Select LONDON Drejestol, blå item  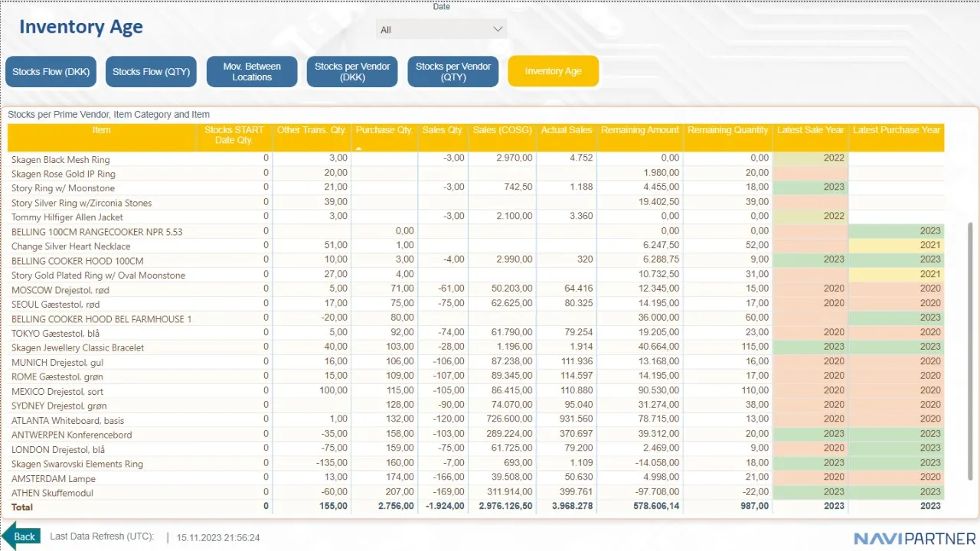click(57, 449)
